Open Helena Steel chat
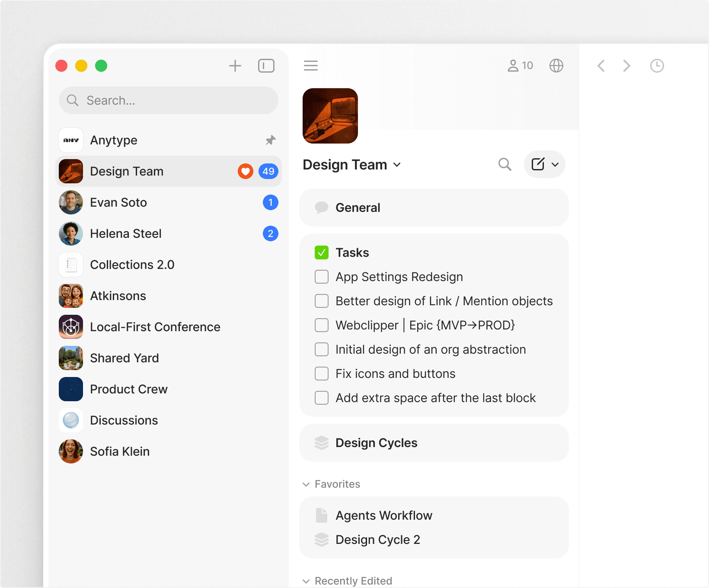 169,233
